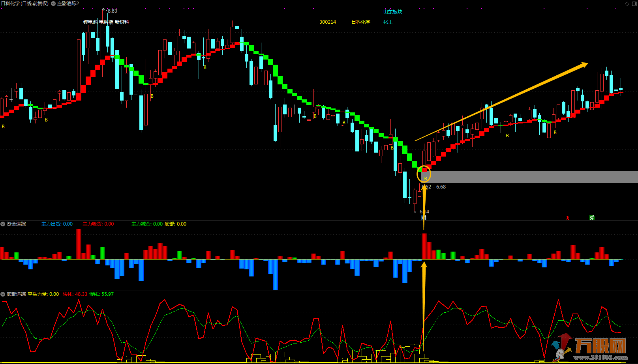
Task: Click the 底部: 0.00 value
Action: pos(175,224)
